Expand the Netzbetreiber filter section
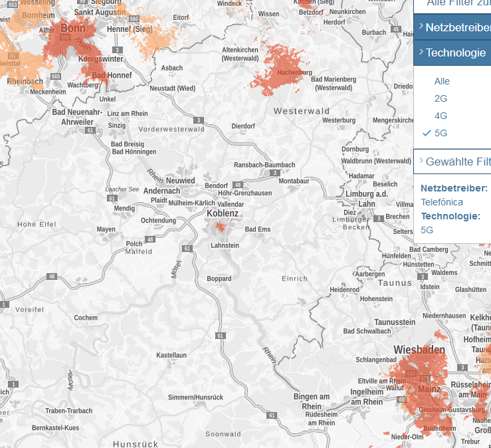This screenshot has height=448, width=491. tap(452, 27)
